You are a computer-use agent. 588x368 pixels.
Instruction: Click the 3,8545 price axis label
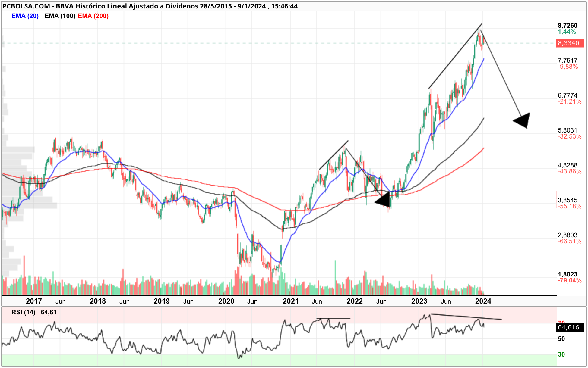pos(567,200)
